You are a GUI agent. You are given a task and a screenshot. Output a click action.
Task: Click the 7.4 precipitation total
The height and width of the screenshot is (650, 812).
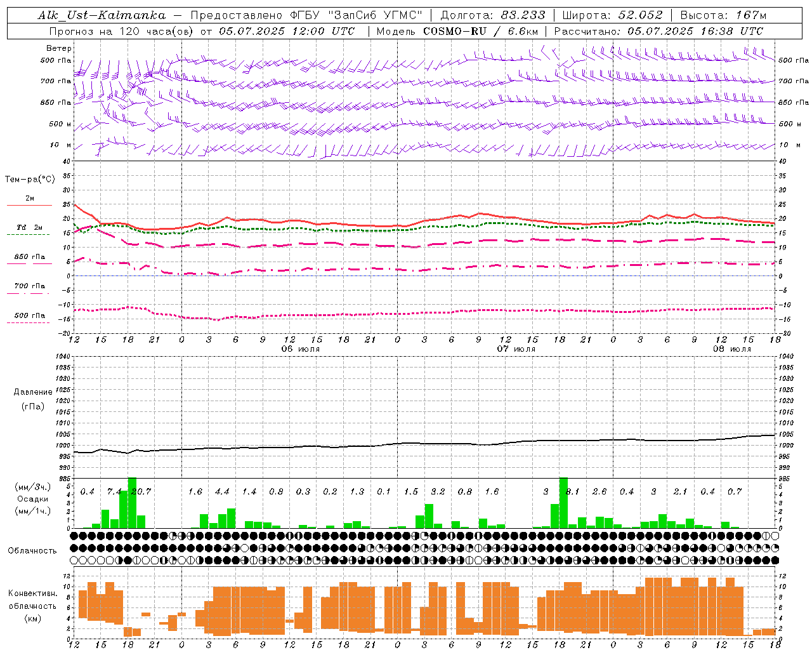tap(114, 492)
